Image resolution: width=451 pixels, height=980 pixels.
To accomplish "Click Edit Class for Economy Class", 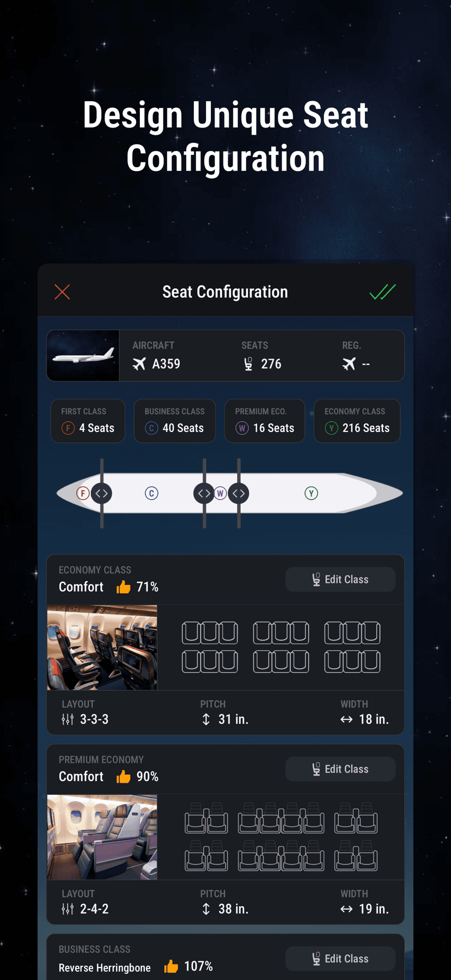I will click(x=340, y=579).
